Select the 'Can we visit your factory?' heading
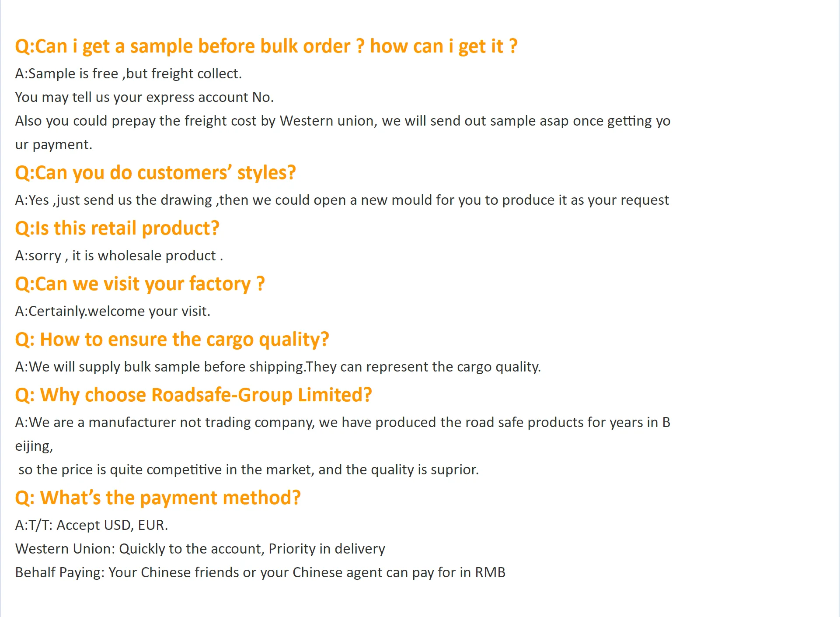Viewport: 840px width, 617px height. [x=139, y=284]
